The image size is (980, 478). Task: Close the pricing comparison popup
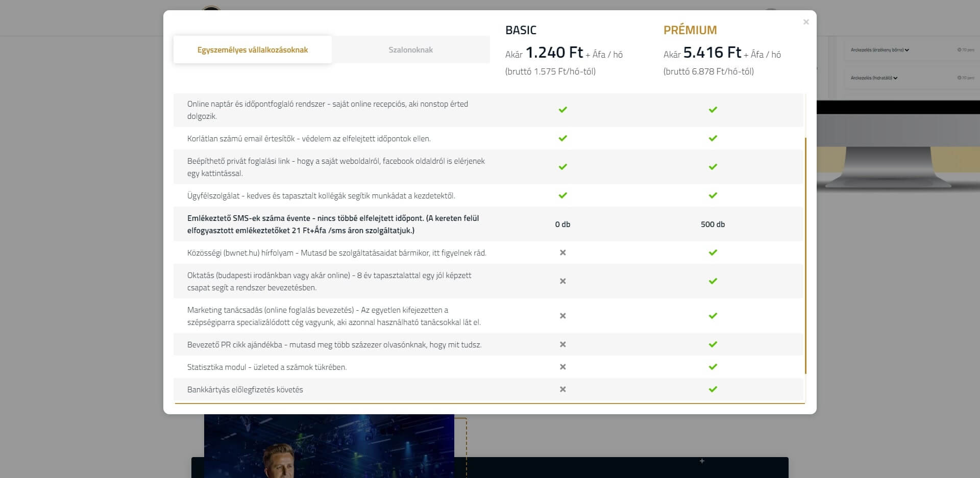pos(806,22)
